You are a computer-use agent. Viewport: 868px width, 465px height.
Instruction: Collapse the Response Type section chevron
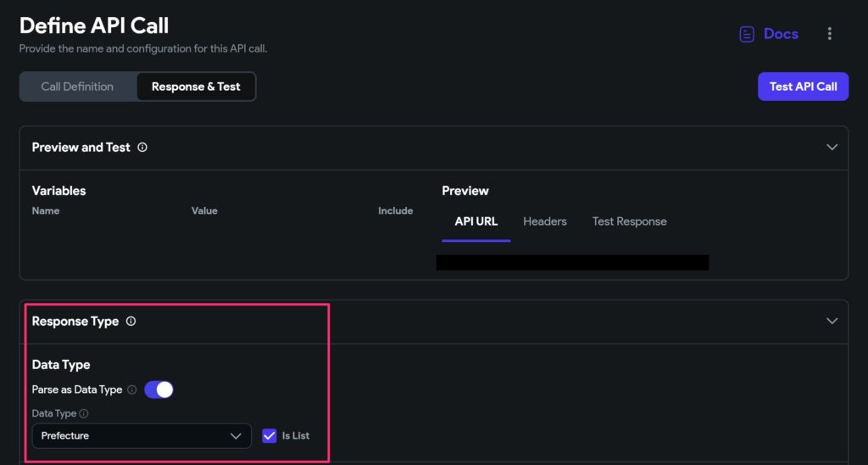tap(832, 321)
